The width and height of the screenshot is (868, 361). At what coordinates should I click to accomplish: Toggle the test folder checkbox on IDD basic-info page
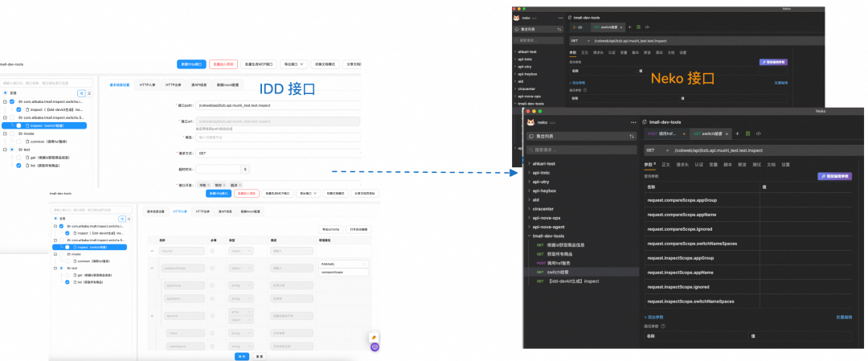pyautogui.click(x=12, y=150)
